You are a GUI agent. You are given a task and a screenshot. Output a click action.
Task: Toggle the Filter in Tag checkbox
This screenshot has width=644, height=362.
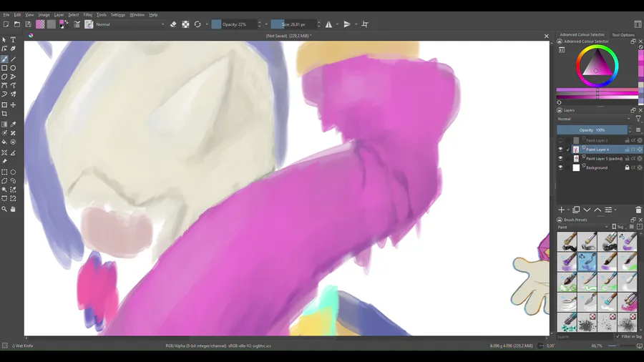point(618,336)
